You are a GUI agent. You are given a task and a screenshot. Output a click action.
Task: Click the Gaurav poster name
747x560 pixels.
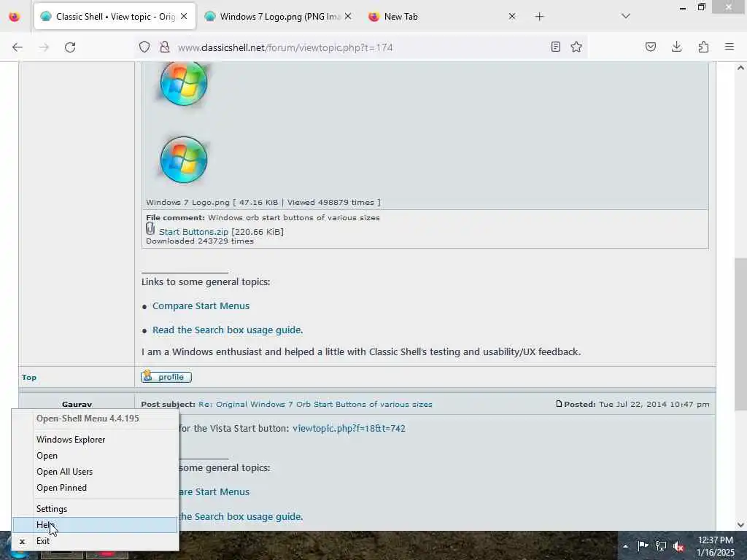(x=77, y=404)
